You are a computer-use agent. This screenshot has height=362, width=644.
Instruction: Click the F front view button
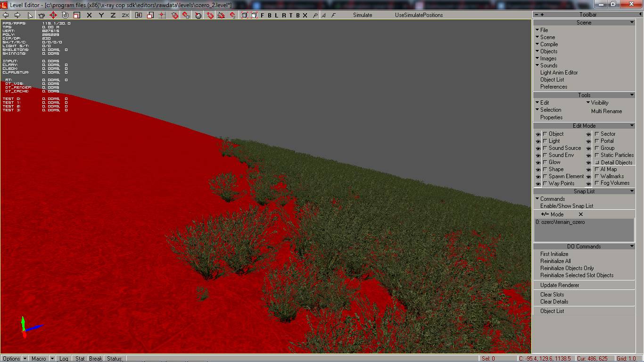click(263, 15)
